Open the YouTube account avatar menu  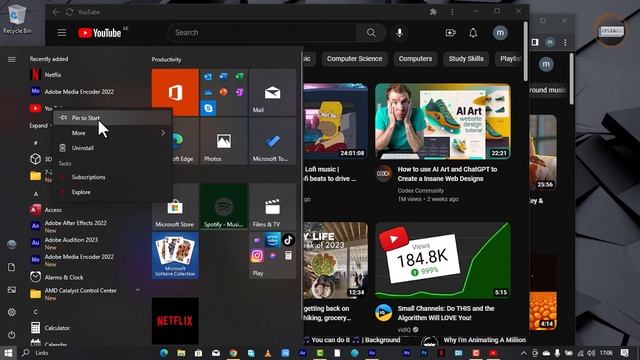coord(500,33)
